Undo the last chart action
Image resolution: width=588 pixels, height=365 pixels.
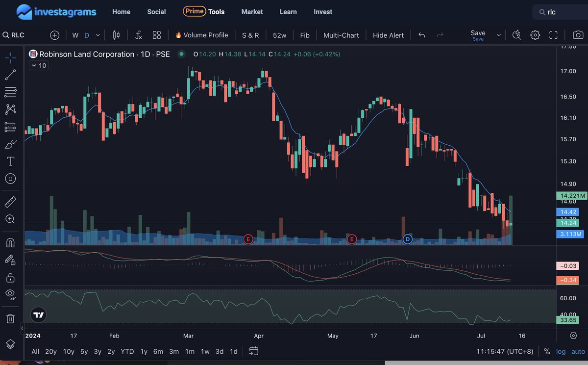(422, 35)
